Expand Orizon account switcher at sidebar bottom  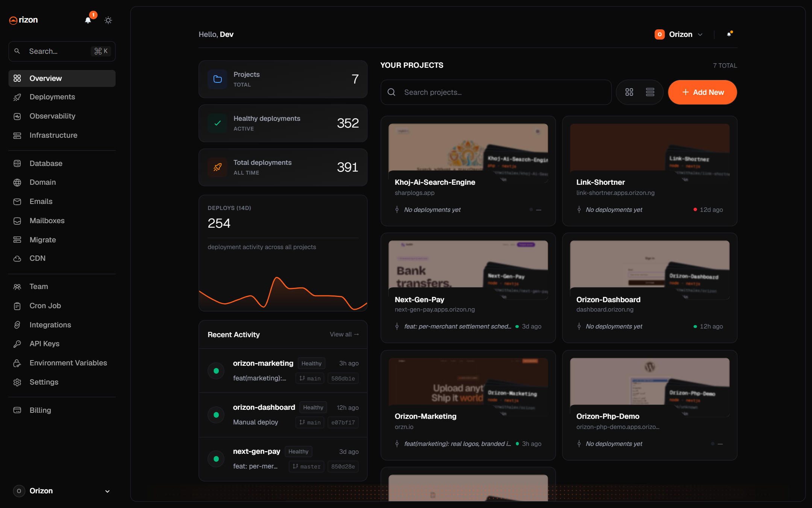coord(62,491)
